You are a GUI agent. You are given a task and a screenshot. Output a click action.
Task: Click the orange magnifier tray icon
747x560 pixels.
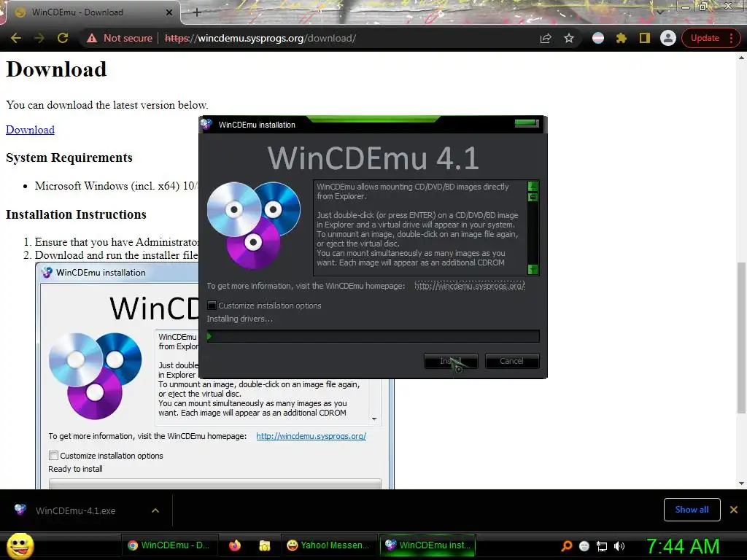(x=567, y=546)
